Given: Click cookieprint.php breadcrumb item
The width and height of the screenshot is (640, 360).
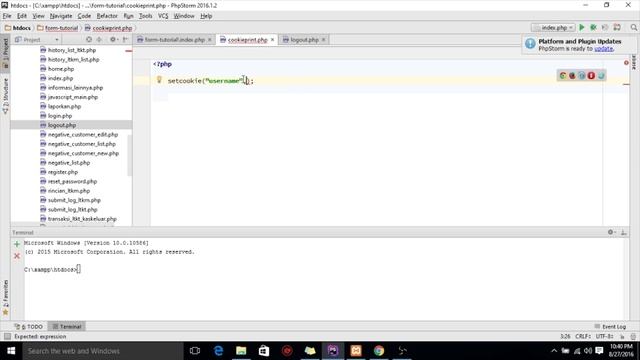Looking at the screenshot, I should (x=109, y=28).
